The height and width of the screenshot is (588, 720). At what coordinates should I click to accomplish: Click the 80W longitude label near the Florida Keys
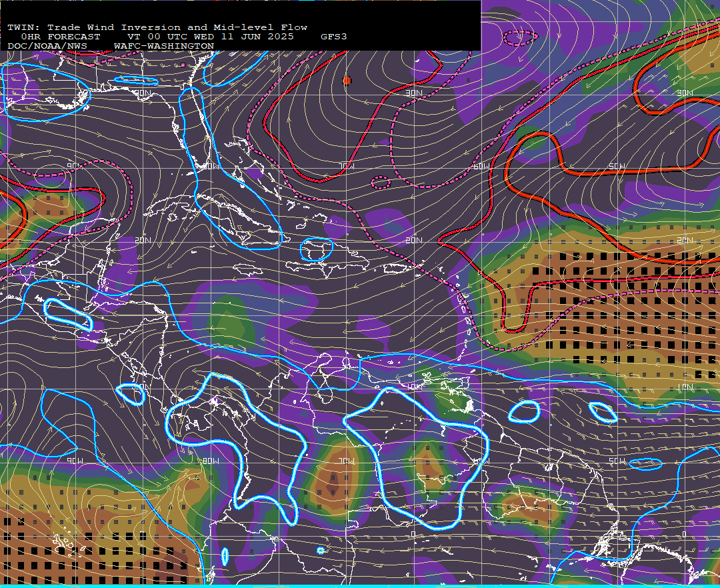[x=212, y=166]
